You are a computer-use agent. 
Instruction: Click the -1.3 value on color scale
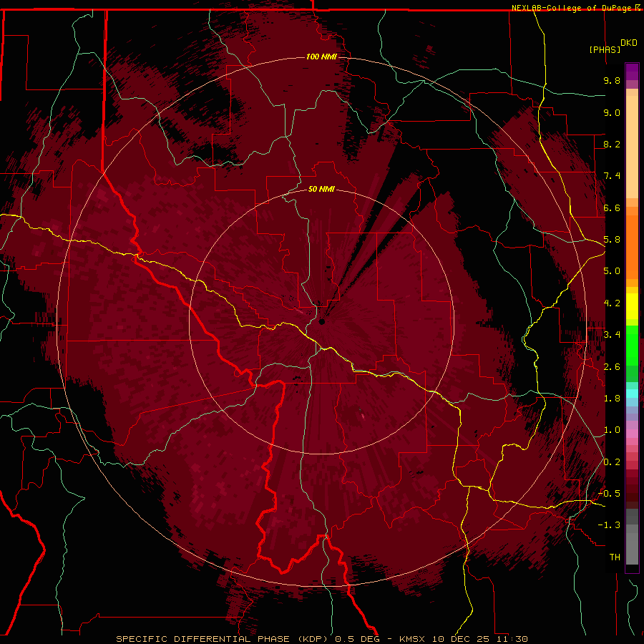pos(609,525)
